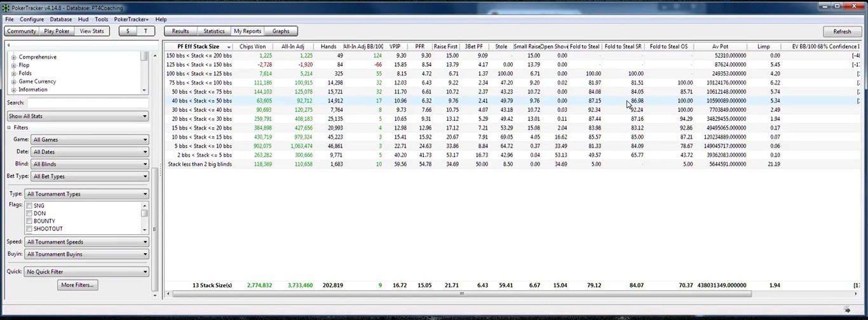Screen dimensions: 868x320
Task: Open the Date filter dropdown
Action: [90, 152]
